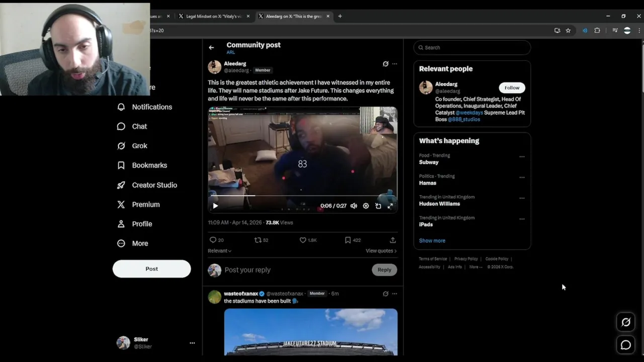Open the @888_studios mention link
644x362 pixels.
[x=464, y=119]
